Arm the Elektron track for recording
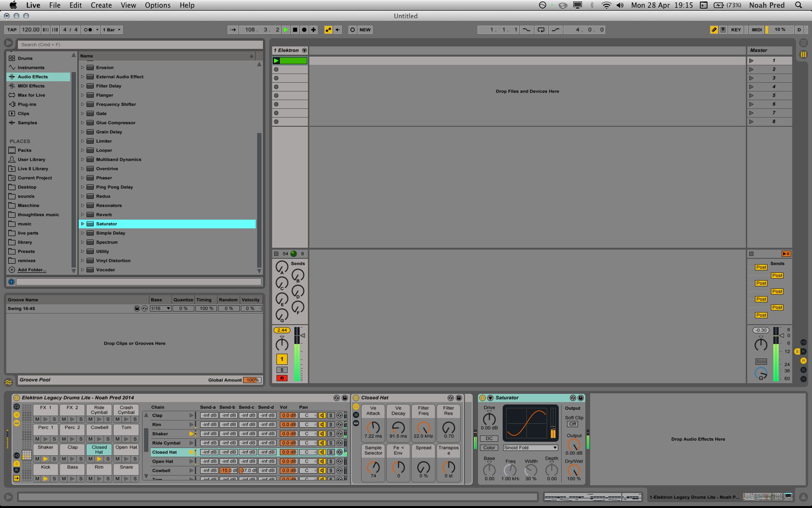812x508 pixels. 282,378
